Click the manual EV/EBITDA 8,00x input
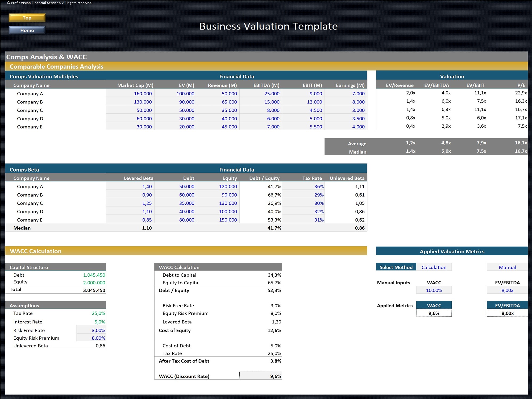Image resolution: width=532 pixels, height=399 pixels. [x=507, y=290]
